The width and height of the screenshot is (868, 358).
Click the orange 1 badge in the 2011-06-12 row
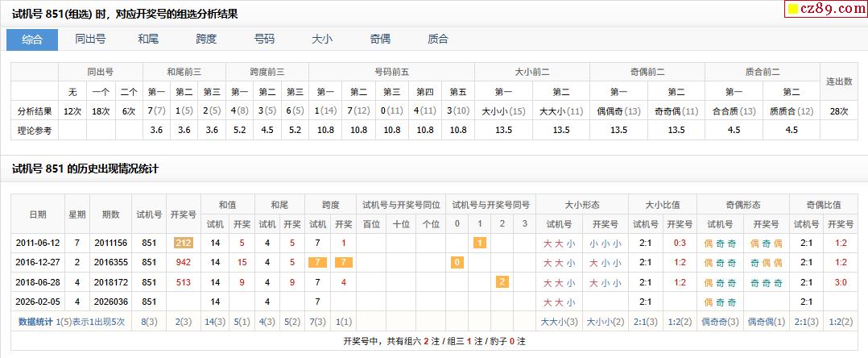click(479, 242)
